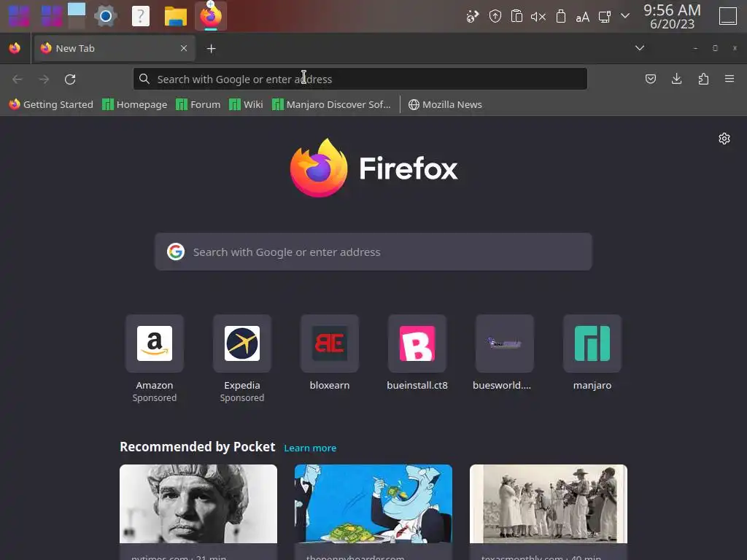Open the battery tray icon

pos(561,16)
